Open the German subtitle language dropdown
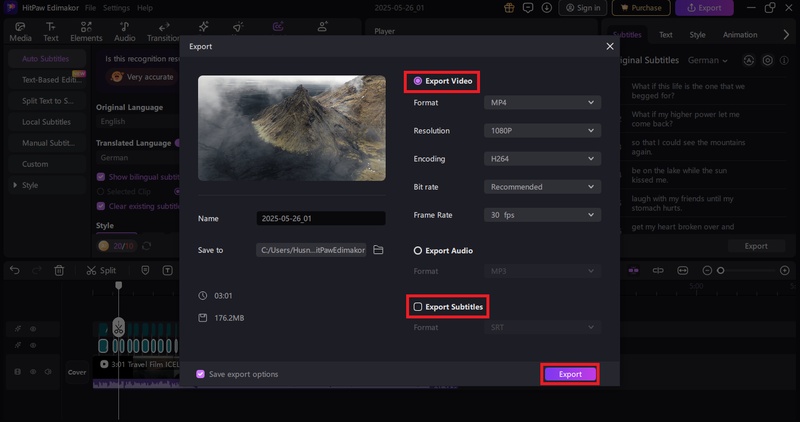800x422 pixels. pyautogui.click(x=707, y=60)
